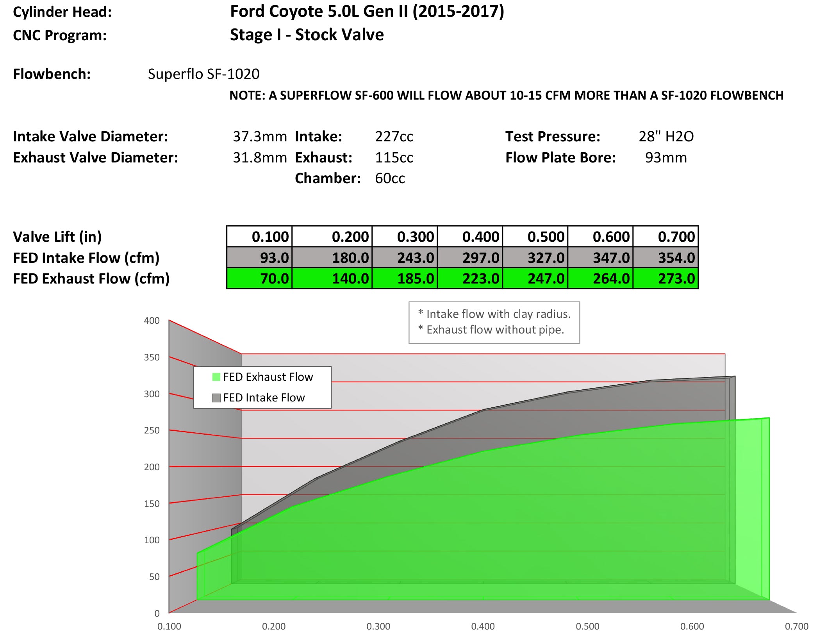Click the Superflo SF-1020 flowbench text
Viewport: 819px width, 644px height.
(203, 74)
